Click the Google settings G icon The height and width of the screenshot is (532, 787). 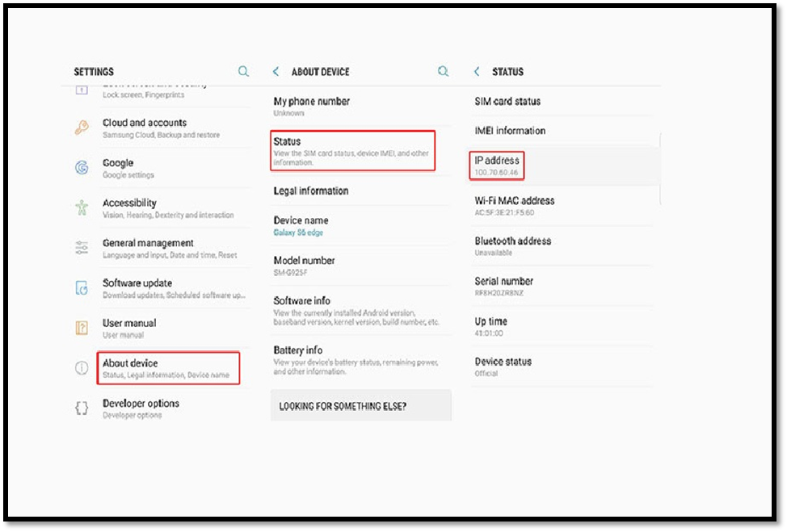pyautogui.click(x=82, y=168)
